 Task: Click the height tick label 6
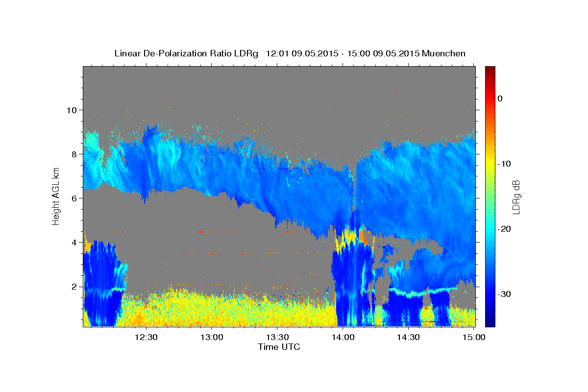[x=75, y=198]
